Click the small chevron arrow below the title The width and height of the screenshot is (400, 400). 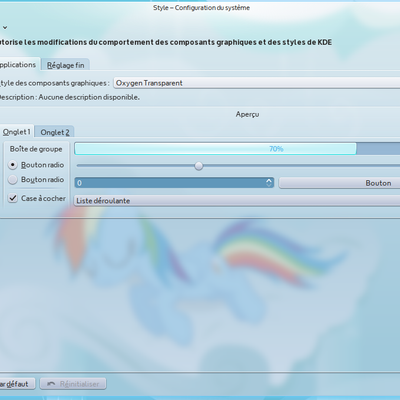[5, 28]
